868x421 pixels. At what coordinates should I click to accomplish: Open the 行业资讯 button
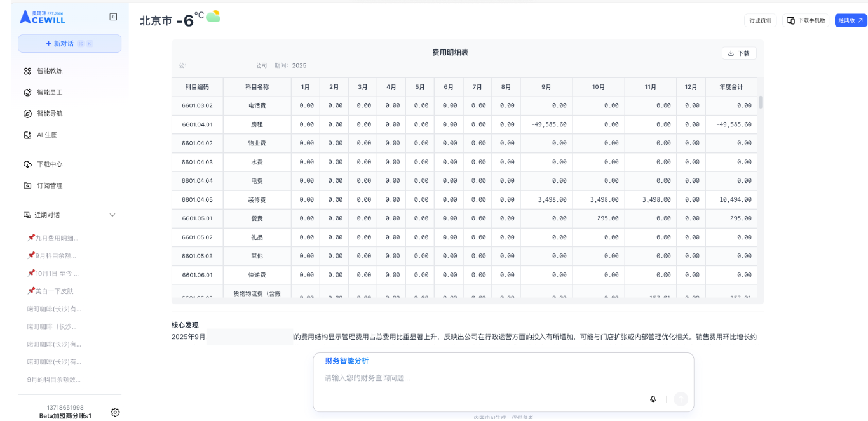pyautogui.click(x=760, y=20)
